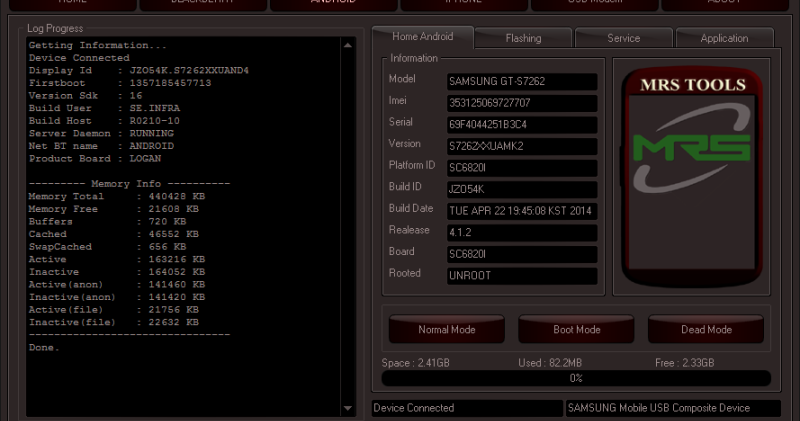The width and height of the screenshot is (800, 421).
Task: Click the Net BT name ANDROID line
Action: pos(101,146)
